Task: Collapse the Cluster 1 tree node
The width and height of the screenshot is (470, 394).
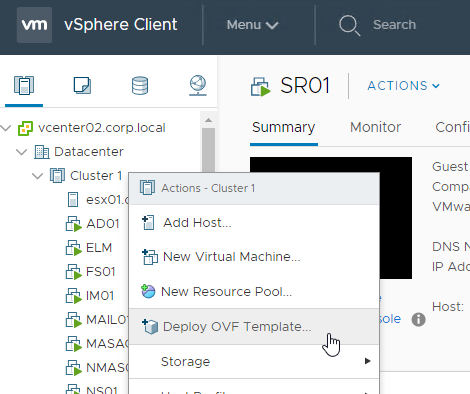Action: pos(37,176)
